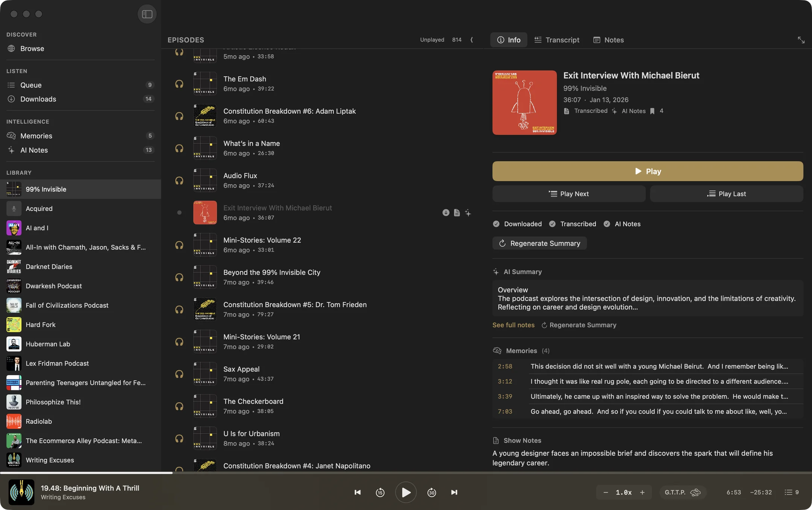Open See full notes link
This screenshot has height=510, width=812.
(x=513, y=325)
